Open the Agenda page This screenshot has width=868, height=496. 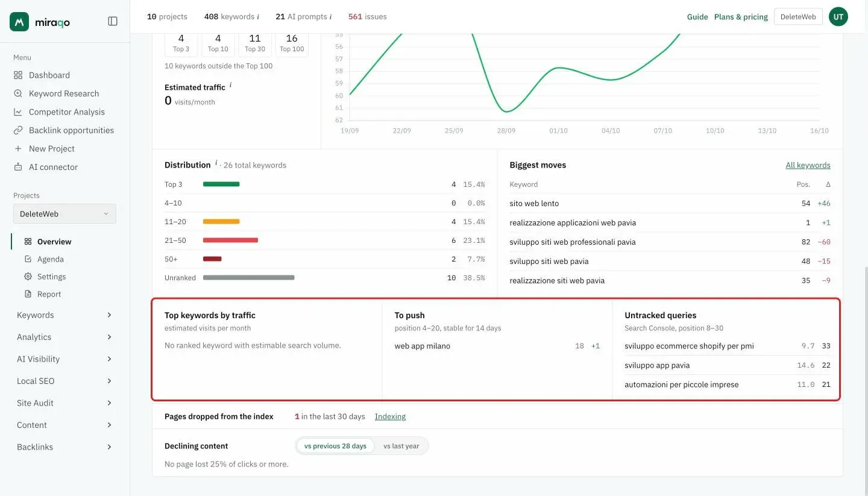coord(51,259)
